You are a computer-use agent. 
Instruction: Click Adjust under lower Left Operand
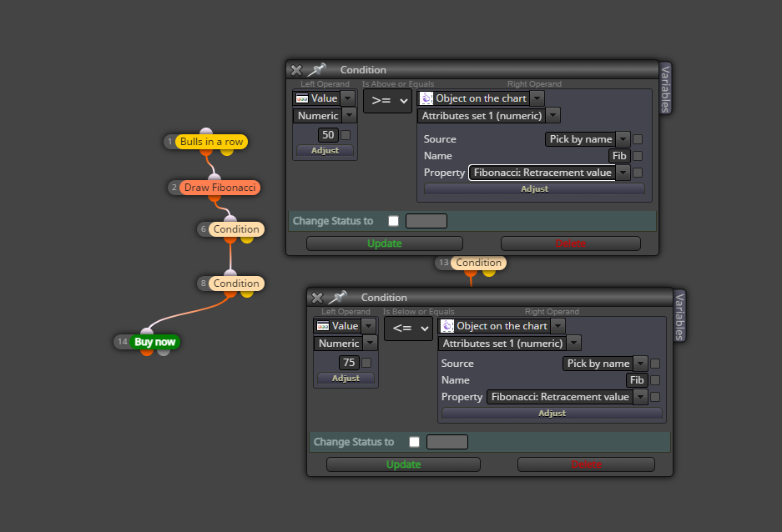tap(346, 378)
